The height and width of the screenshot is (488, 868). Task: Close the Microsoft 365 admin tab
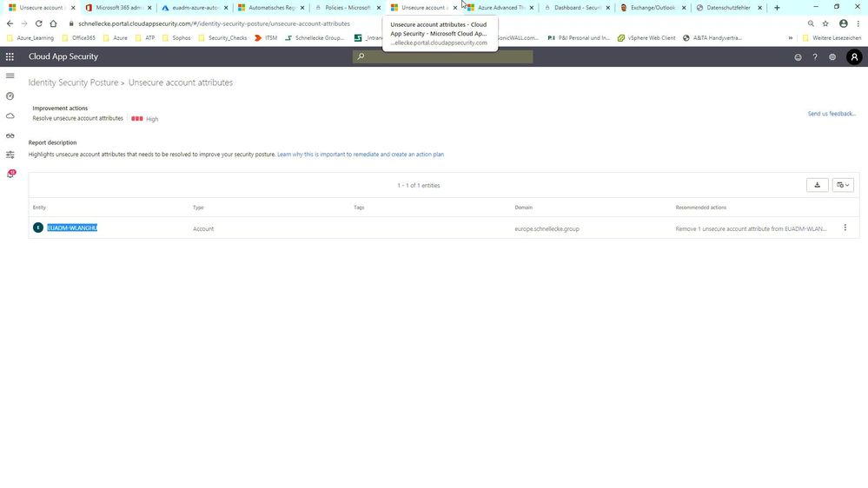(149, 8)
